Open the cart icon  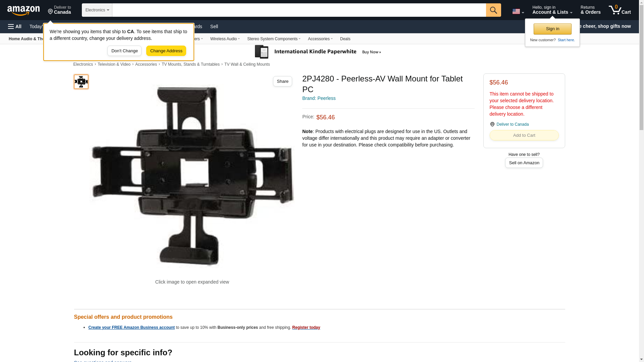(620, 10)
